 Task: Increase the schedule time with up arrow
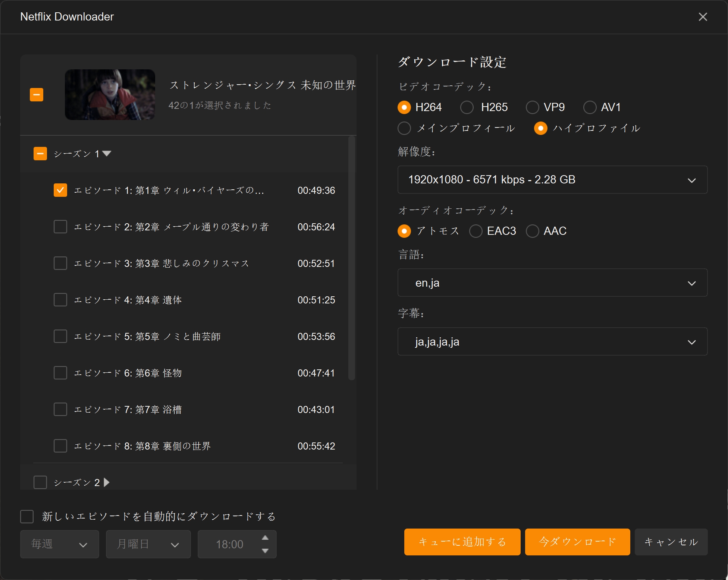[265, 538]
